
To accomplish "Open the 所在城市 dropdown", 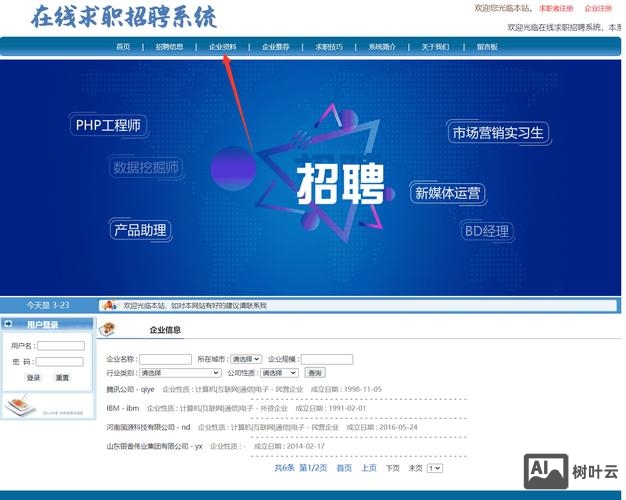I will coord(246,359).
